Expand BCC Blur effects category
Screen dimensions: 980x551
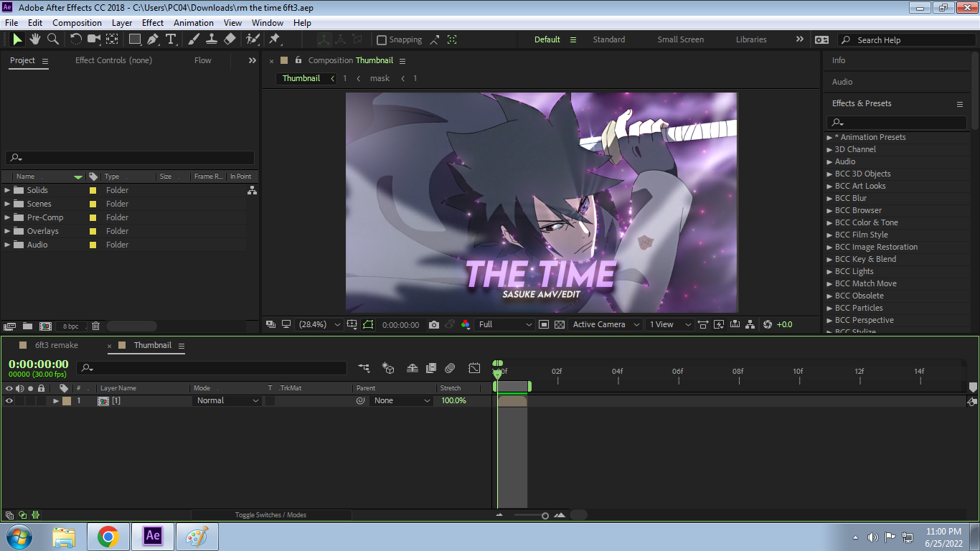tap(830, 198)
